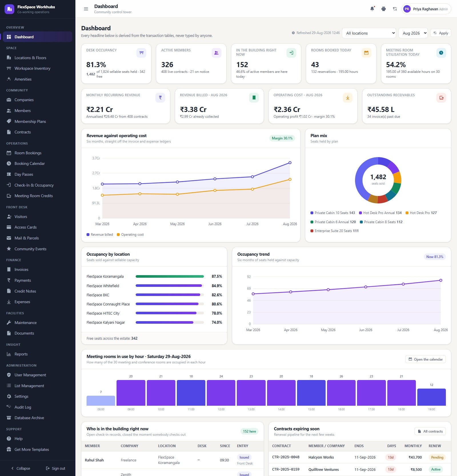457x476 pixels.
Task: Click Sign out
Action: 55,468
